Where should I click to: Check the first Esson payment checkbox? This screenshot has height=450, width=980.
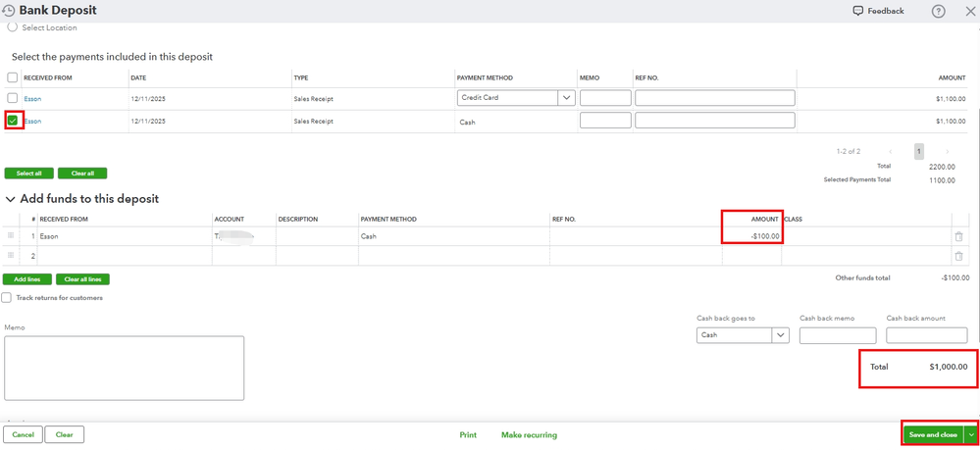[13, 98]
